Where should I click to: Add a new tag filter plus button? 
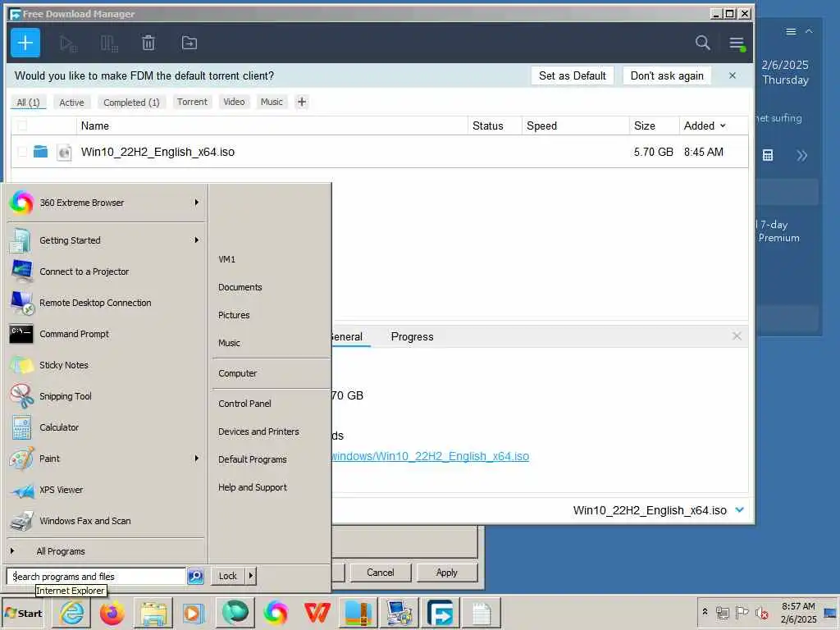pyautogui.click(x=302, y=102)
